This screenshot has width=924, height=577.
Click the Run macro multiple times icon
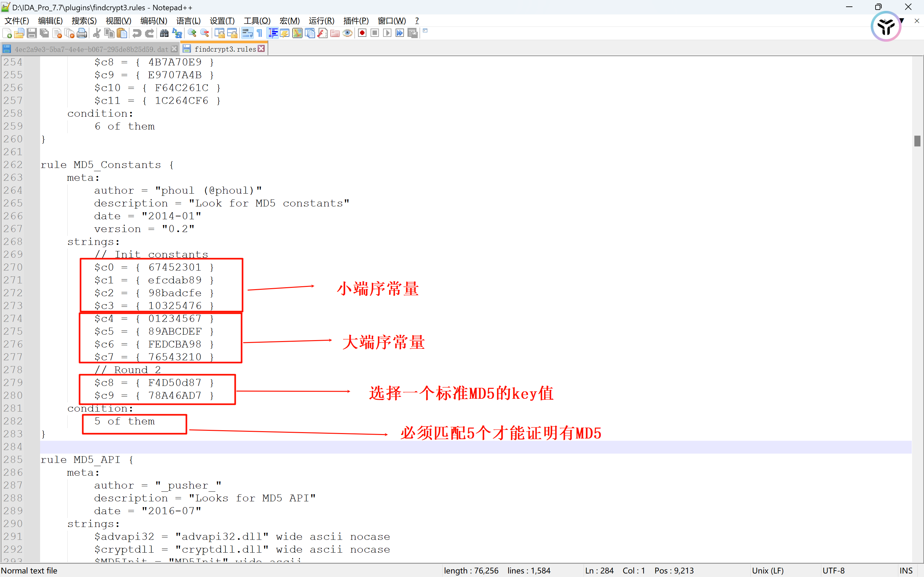(x=400, y=33)
